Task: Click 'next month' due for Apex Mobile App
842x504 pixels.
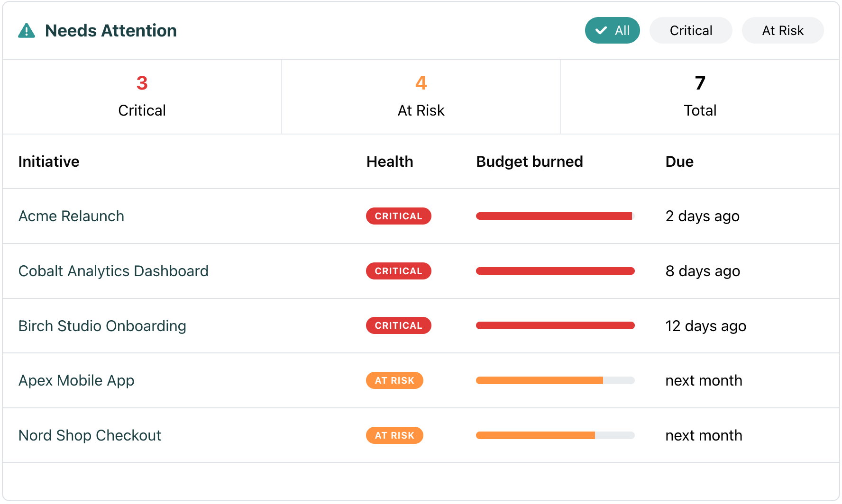Action: click(704, 380)
